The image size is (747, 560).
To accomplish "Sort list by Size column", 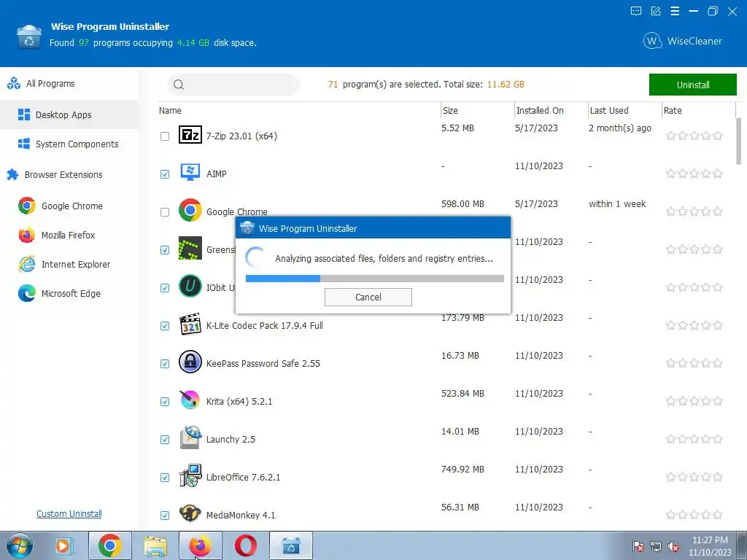I will pyautogui.click(x=477, y=111).
